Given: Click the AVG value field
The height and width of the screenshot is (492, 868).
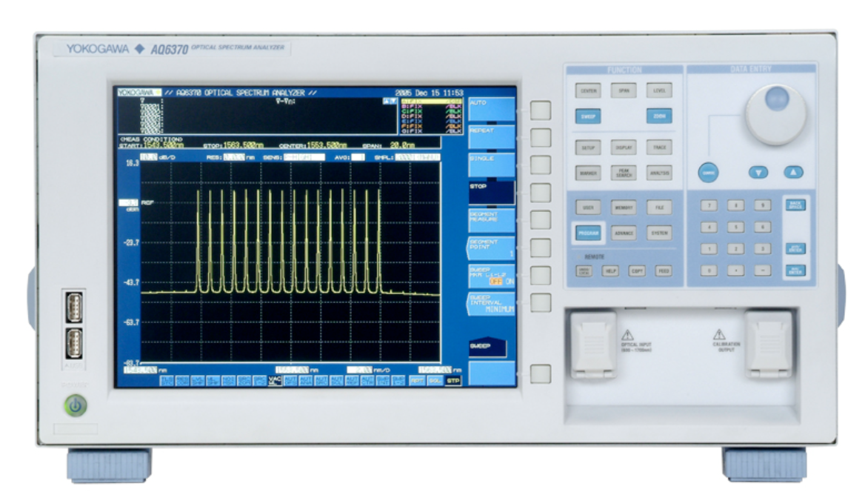Looking at the screenshot, I should coord(358,157).
